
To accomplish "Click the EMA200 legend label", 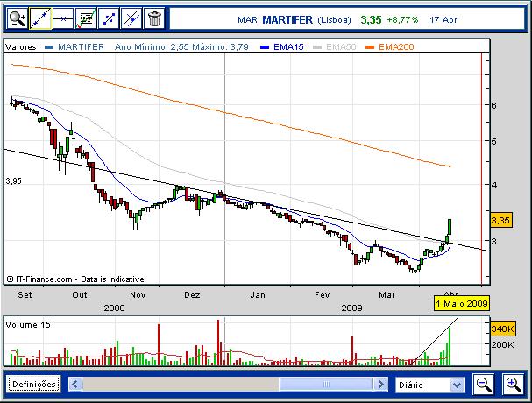I will pyautogui.click(x=396, y=46).
